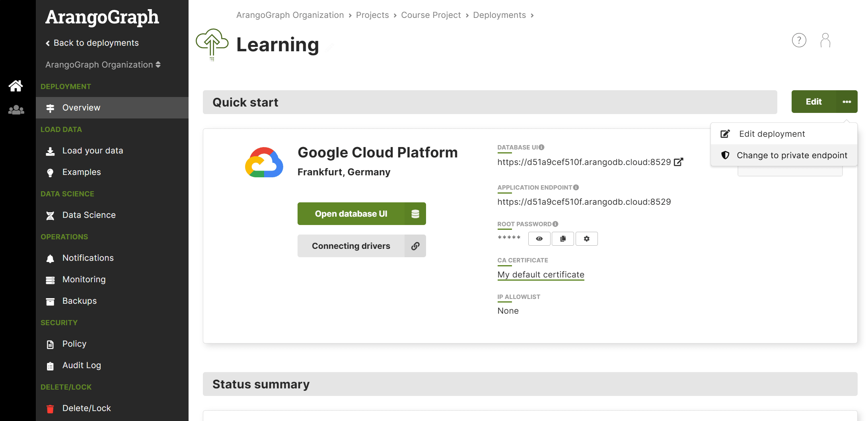This screenshot has width=868, height=421.
Task: Open Delete/Lock page
Action: (x=112, y=408)
